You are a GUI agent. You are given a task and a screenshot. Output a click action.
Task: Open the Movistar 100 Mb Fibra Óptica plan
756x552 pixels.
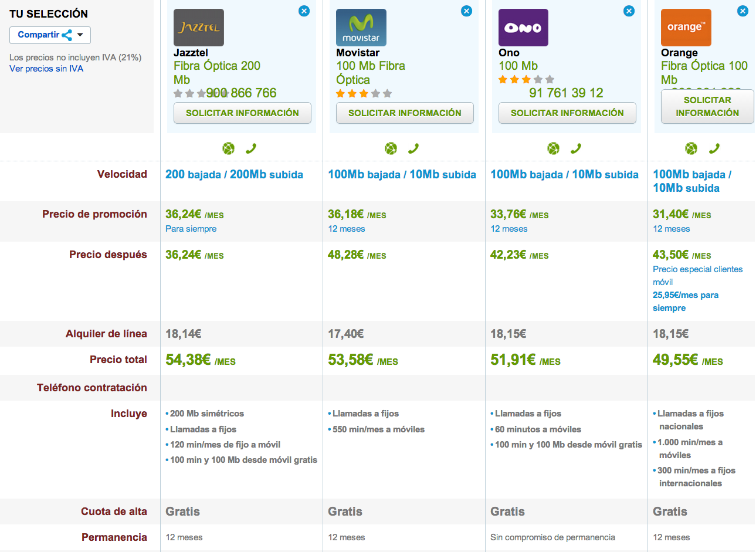pyautogui.click(x=371, y=73)
